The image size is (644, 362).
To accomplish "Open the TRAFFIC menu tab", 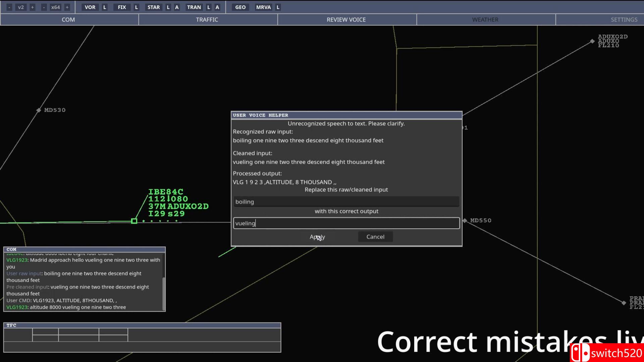I will 207,19.
